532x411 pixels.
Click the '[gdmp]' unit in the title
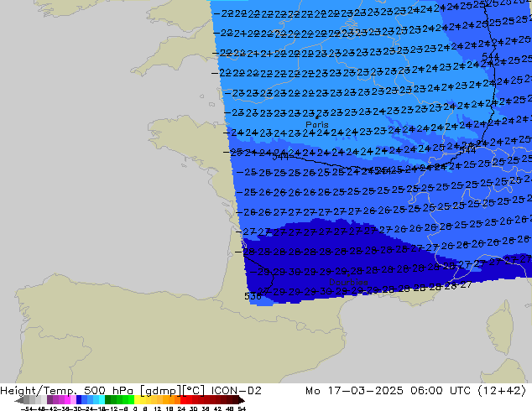tap(161, 391)
